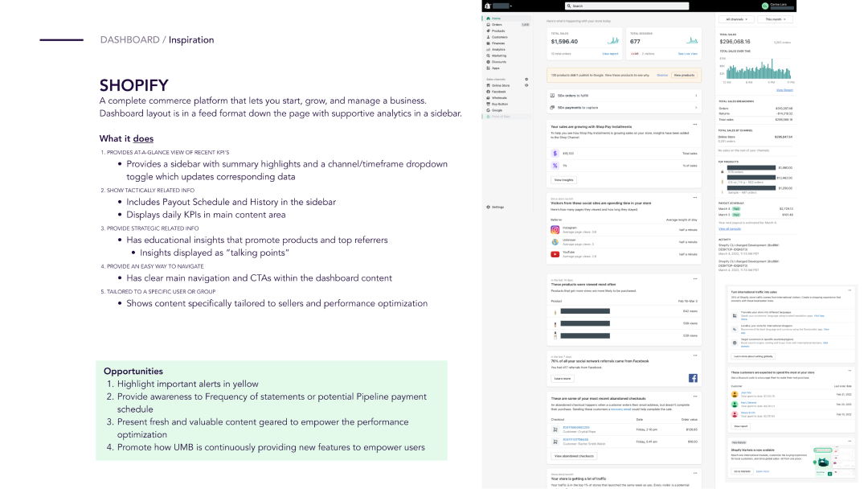The image size is (868, 489).
Task: Open the Orders section in the sidebar
Action: click(x=497, y=24)
